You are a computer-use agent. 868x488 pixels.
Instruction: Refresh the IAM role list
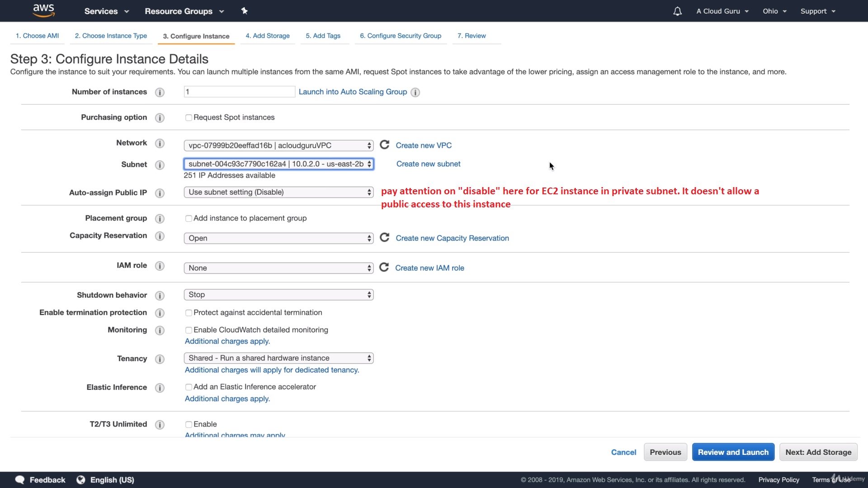[384, 267]
